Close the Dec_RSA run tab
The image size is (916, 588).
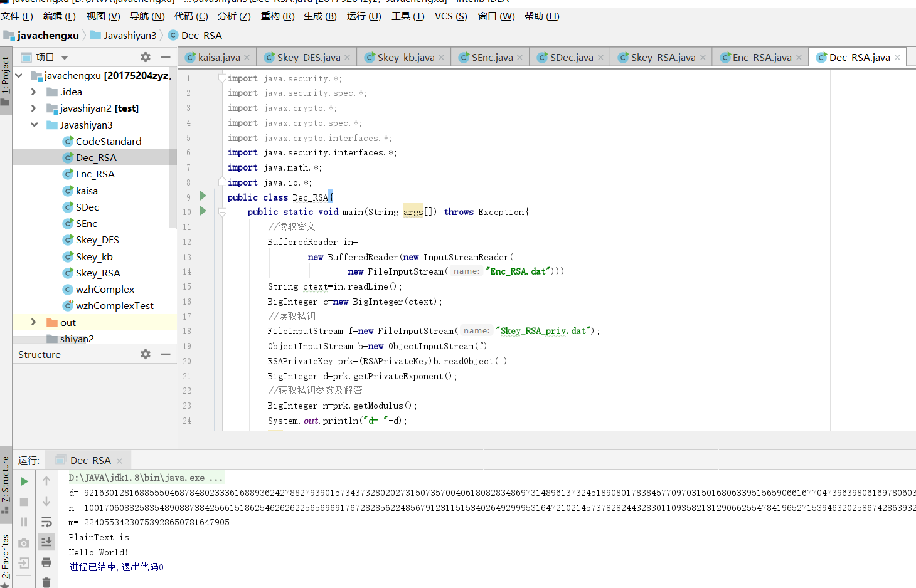(x=119, y=461)
